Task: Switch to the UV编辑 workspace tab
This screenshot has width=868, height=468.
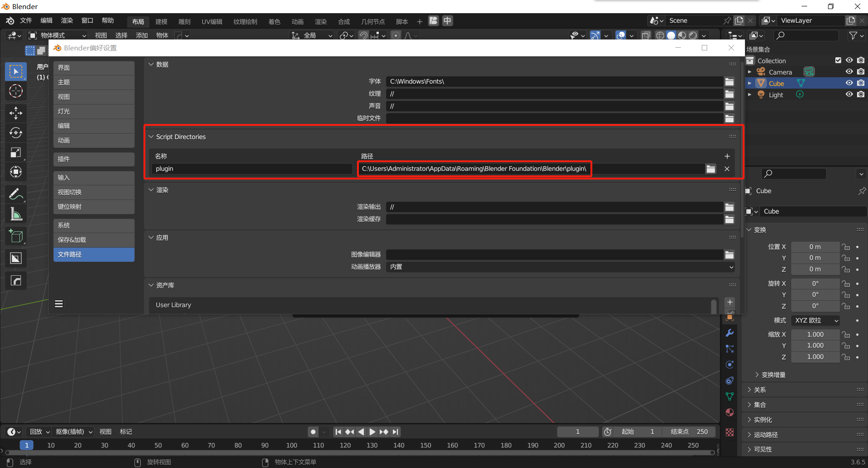Action: (212, 21)
